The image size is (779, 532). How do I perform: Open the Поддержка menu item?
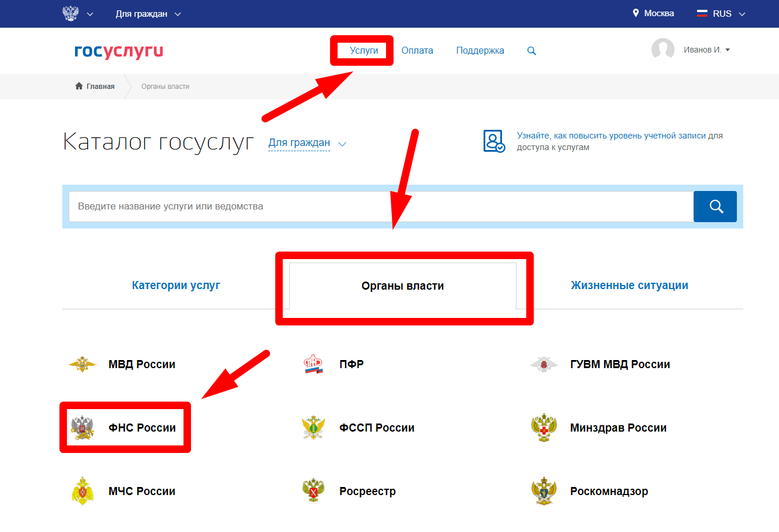point(480,51)
